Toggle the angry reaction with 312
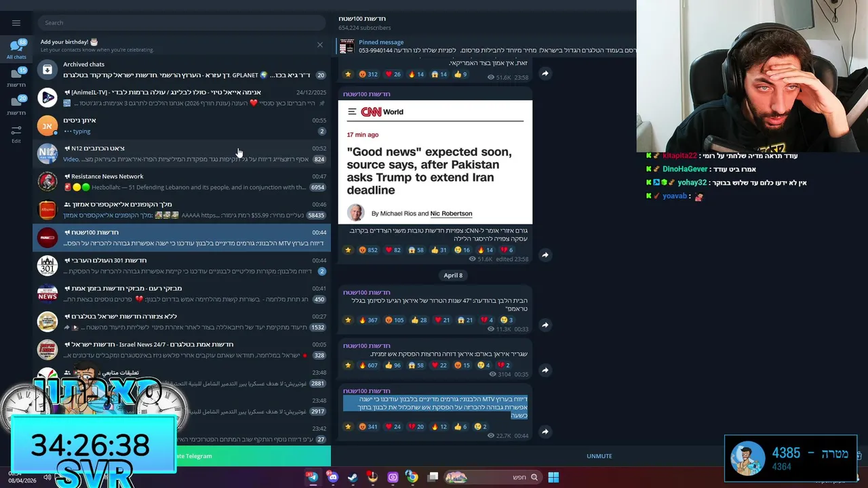 (x=368, y=74)
